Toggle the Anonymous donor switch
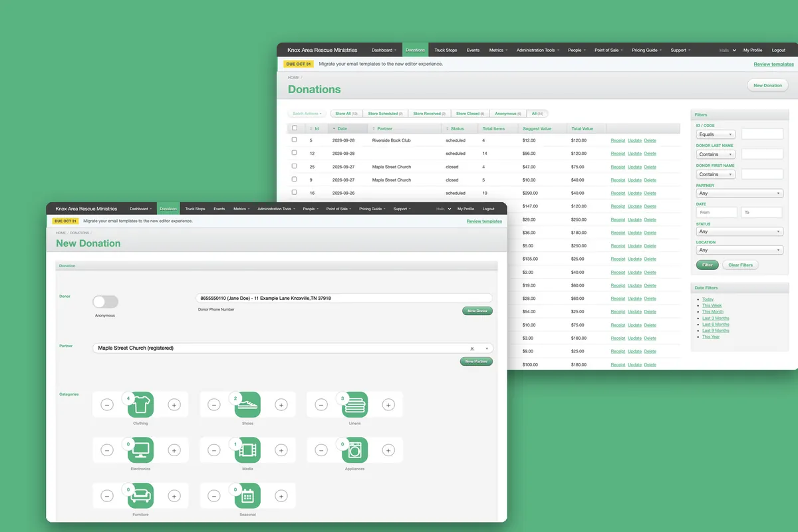 point(105,302)
